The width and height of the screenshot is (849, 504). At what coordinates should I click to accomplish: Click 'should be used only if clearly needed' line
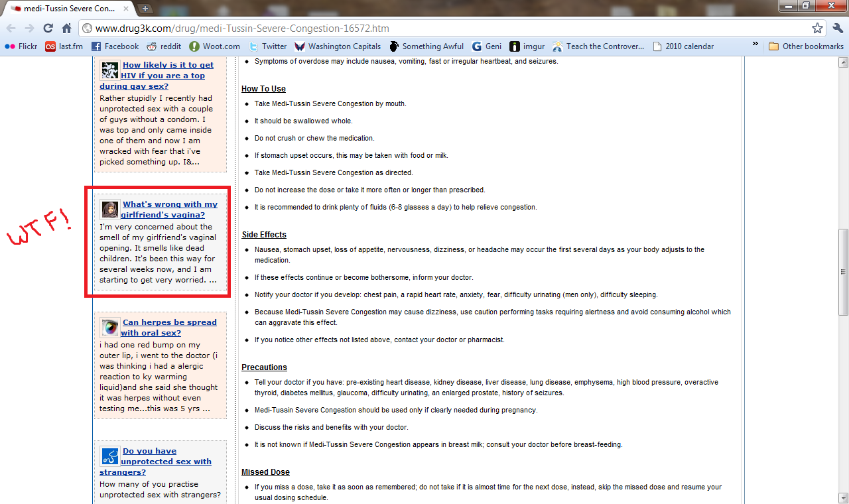(396, 410)
